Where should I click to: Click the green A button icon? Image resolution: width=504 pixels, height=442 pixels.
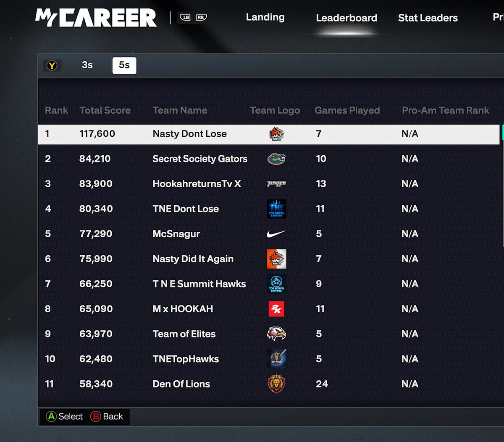tap(51, 416)
